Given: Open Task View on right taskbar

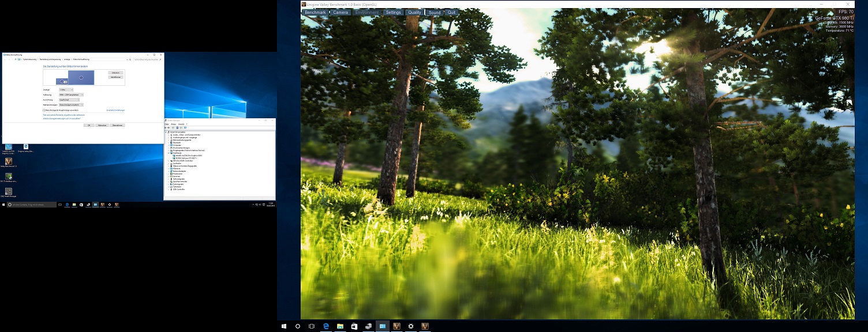Looking at the screenshot, I should 312,326.
